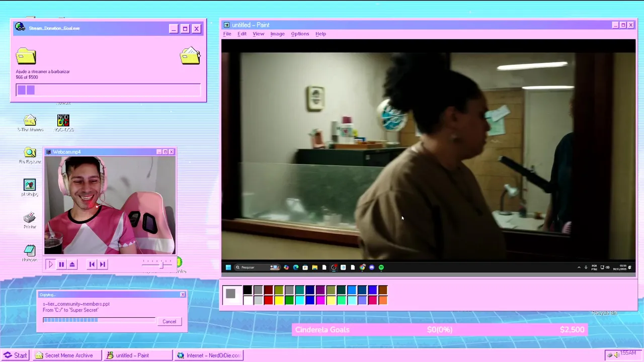Select the black color swatch

pyautogui.click(x=248, y=290)
